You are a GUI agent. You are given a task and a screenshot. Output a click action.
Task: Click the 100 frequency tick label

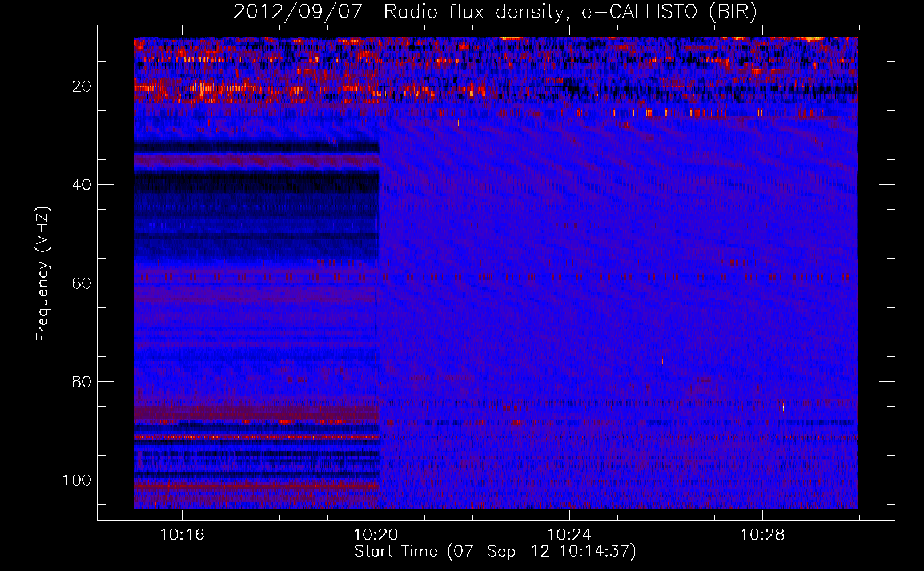pyautogui.click(x=77, y=480)
